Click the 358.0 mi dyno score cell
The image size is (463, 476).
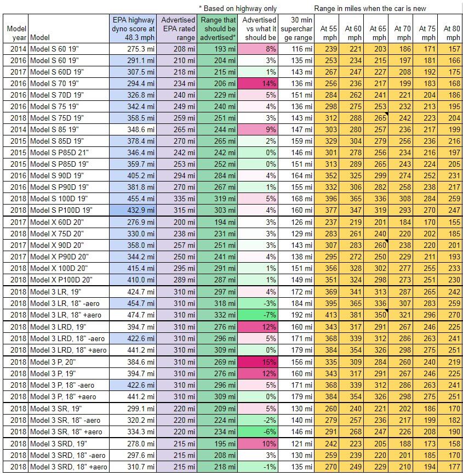coord(133,245)
